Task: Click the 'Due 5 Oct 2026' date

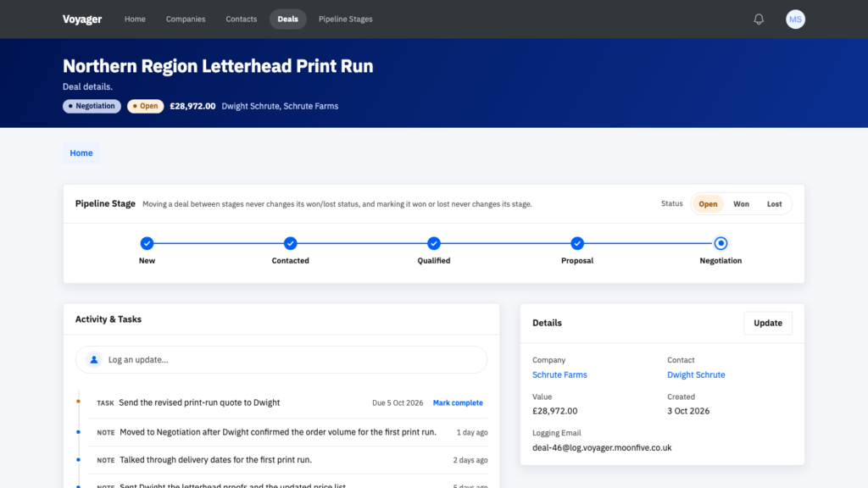Action: [398, 402]
